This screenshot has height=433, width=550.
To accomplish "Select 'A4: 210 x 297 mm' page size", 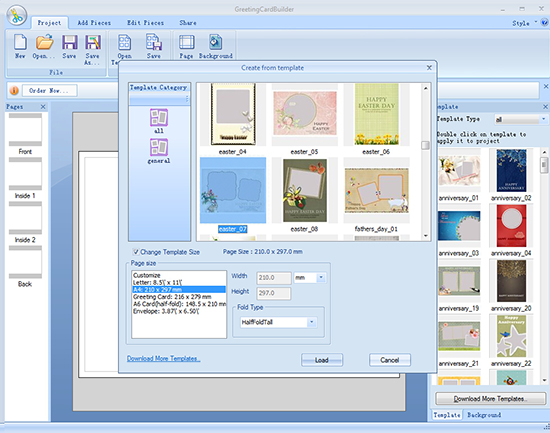I will coord(179,289).
